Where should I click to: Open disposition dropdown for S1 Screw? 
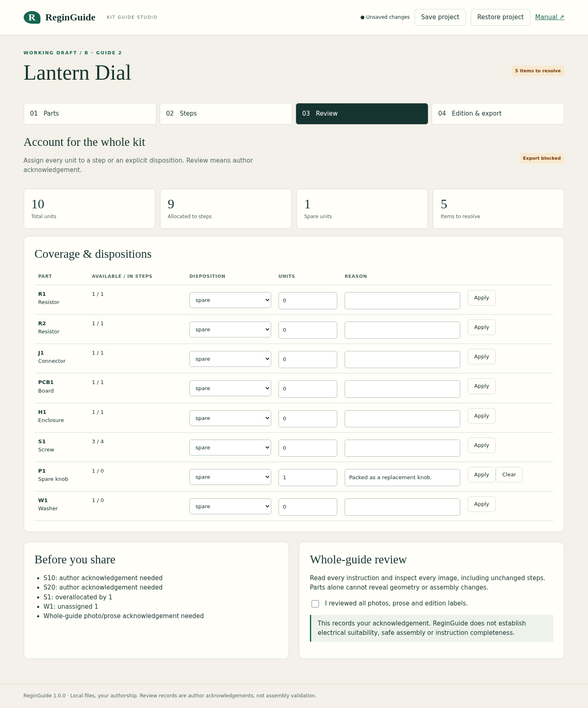[x=230, y=448]
